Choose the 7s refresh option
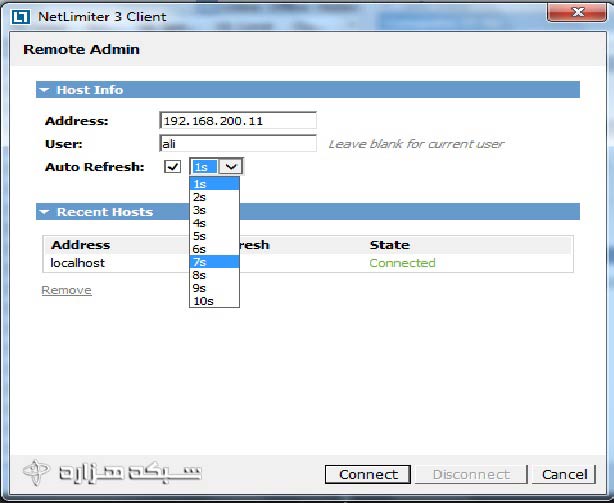The width and height of the screenshot is (614, 503). [215, 262]
